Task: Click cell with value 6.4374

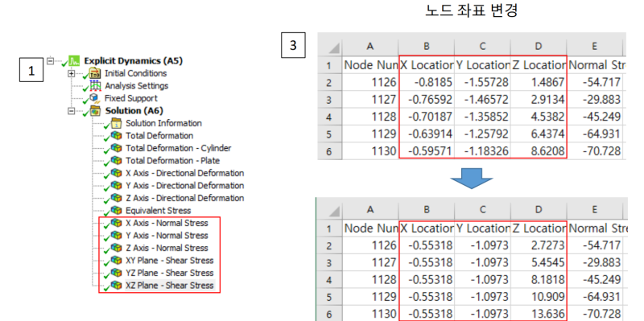Action: pyautogui.click(x=539, y=134)
